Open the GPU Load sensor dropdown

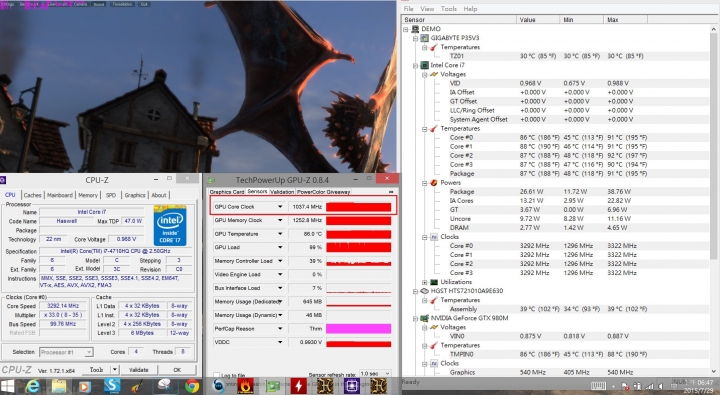point(280,247)
